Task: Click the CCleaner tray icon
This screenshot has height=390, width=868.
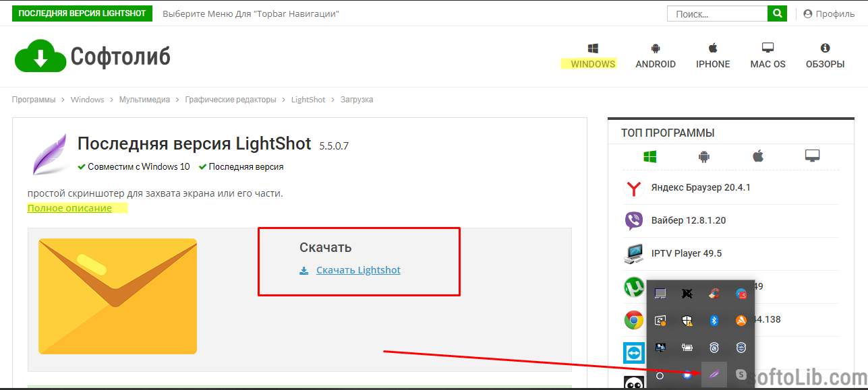Action: (714, 294)
